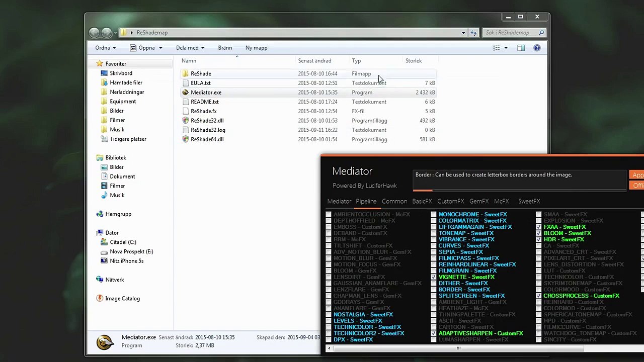Select the ReShade32.log file name
Screen dimensions: 644x362
click(208, 130)
